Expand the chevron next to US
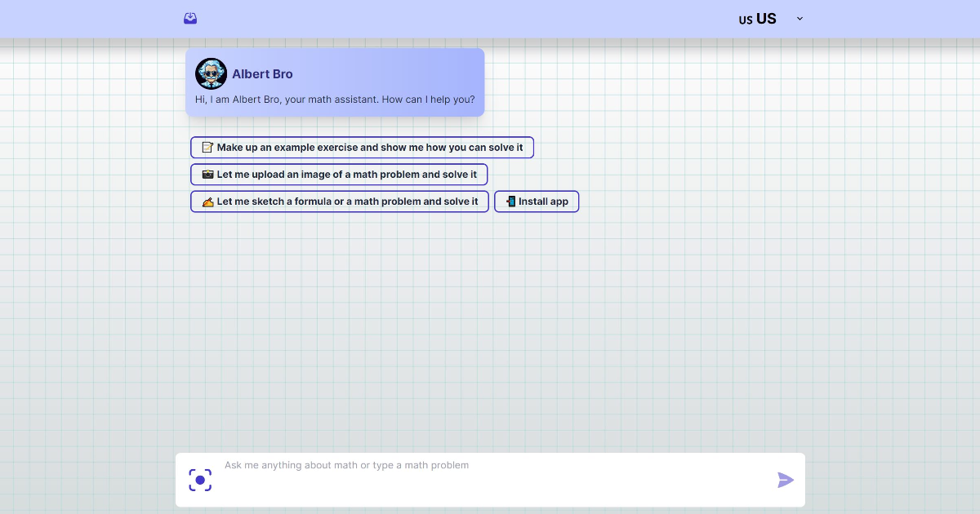Viewport: 980px width, 514px height. click(x=799, y=19)
